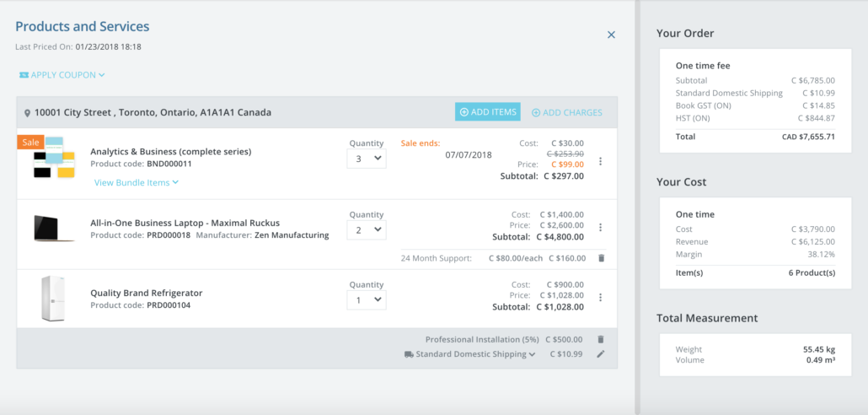Viewport: 868px width, 415px height.
Task: Open quantity dropdown for Analytics & Business
Action: (367, 159)
